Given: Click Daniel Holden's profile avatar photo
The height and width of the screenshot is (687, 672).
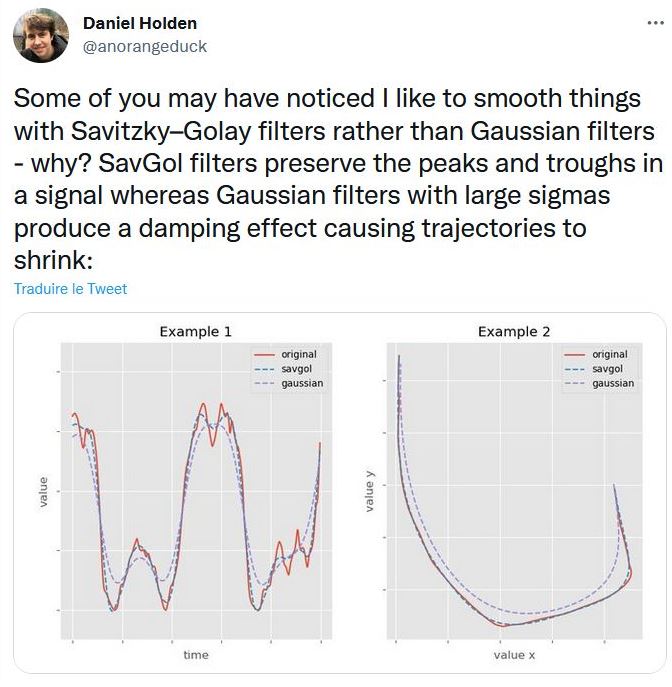Looking at the screenshot, I should pos(33,35).
